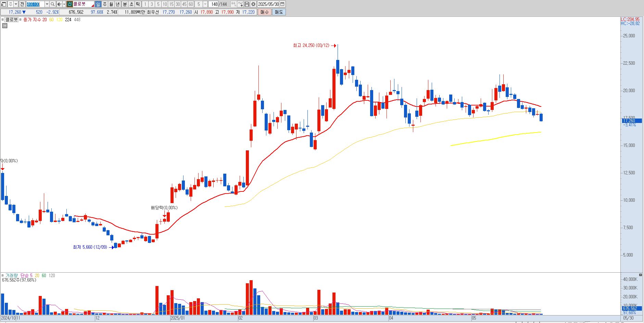Switch to 분 minute period
Image resolution: width=644 pixels, height=323 pixels.
click(125, 4)
